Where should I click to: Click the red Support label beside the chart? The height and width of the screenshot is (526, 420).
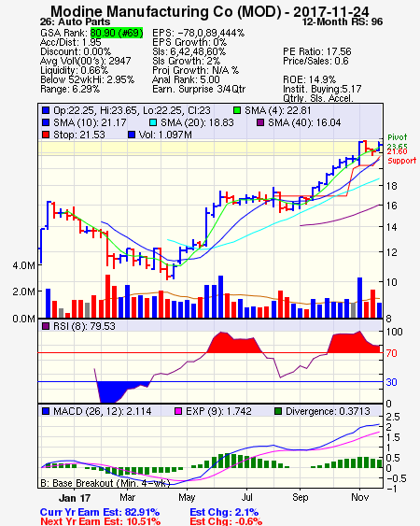[x=402, y=161]
